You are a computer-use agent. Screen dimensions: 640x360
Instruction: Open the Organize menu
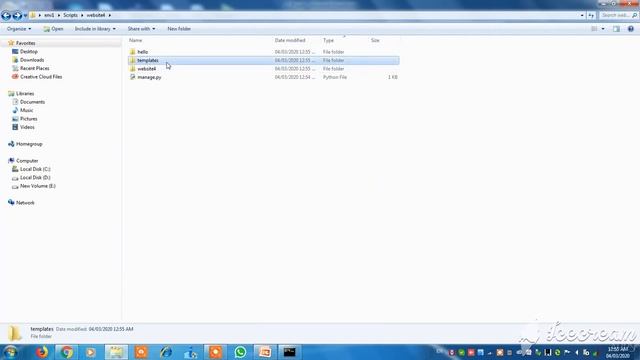(19, 29)
